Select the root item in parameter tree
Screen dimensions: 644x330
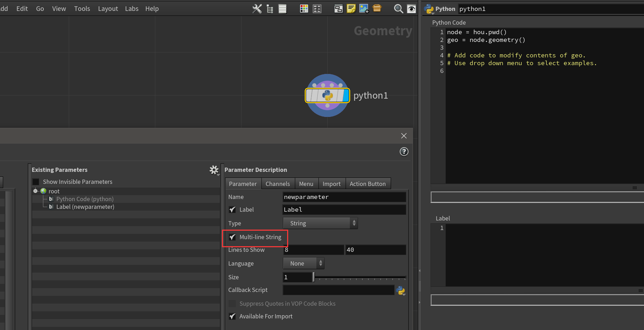coord(54,191)
